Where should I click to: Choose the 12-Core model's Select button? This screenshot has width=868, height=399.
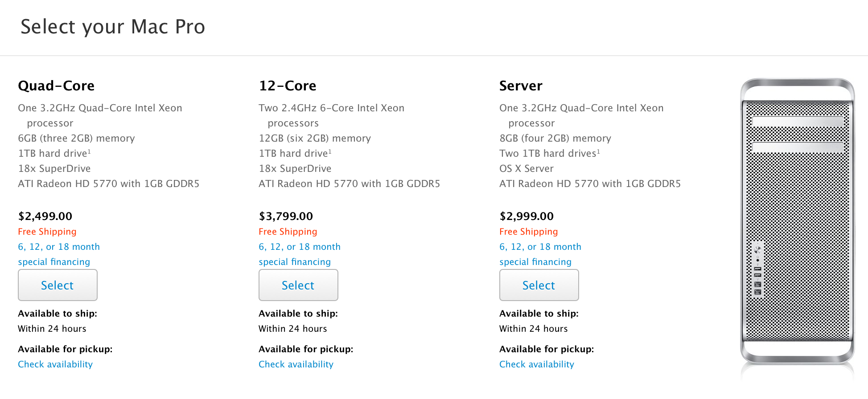tap(298, 285)
